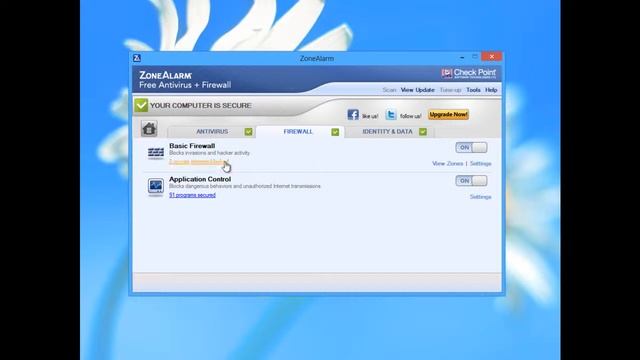Click 'YOUR COMPUTER IS SECURE' status text
The image size is (640, 360).
(200, 106)
